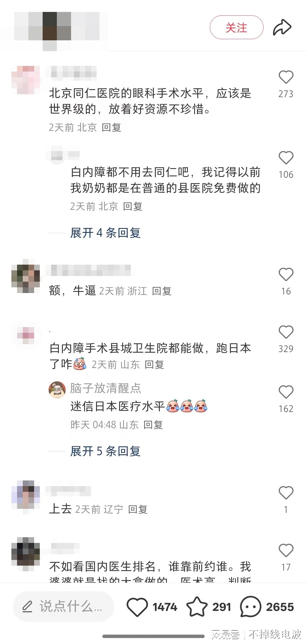This screenshot has width=307, height=644.
Task: Expand 展开 5 条回复 replies
Action: point(105,451)
